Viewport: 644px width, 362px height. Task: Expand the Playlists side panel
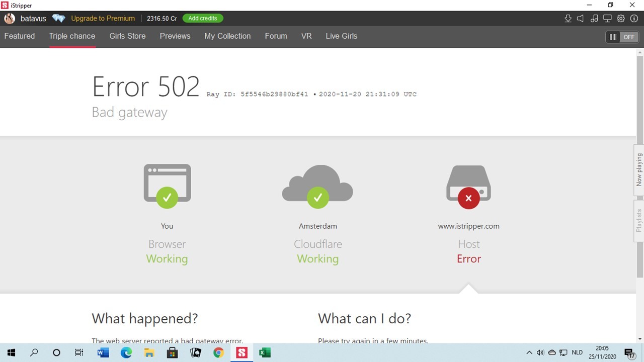639,221
